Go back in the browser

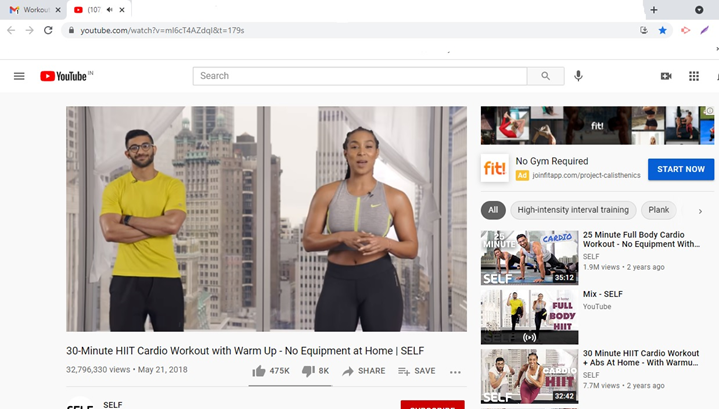coord(11,30)
